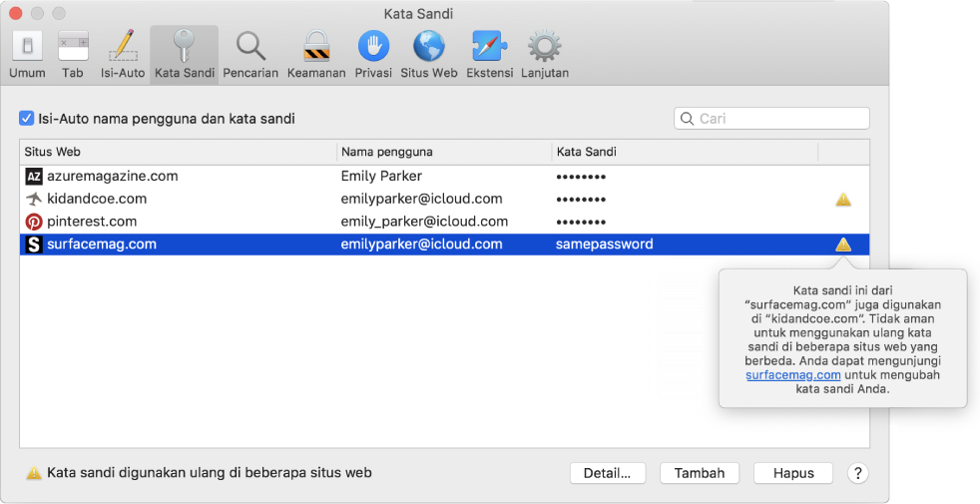Focus the Cari search field
Screen dimensions: 980x504
click(771, 119)
